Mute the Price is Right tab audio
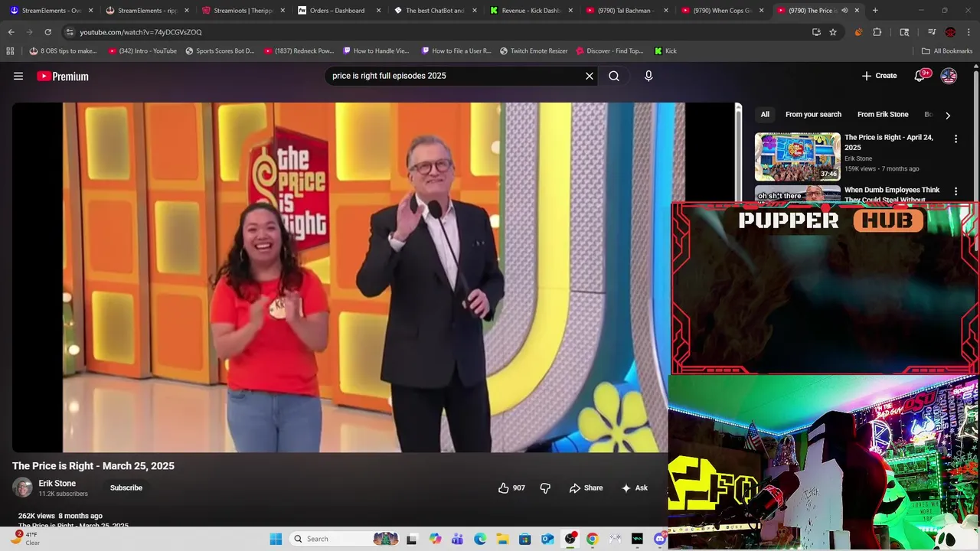Viewport: 980px width, 551px height. (x=844, y=11)
